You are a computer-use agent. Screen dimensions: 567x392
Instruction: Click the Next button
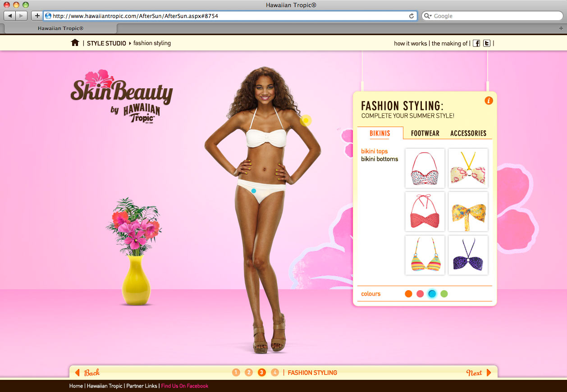[x=479, y=373]
